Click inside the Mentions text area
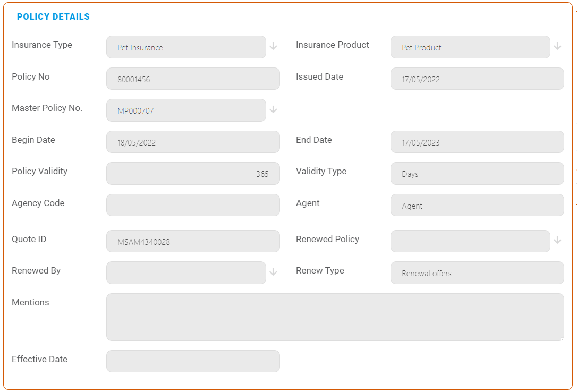577x392 pixels. (335, 317)
